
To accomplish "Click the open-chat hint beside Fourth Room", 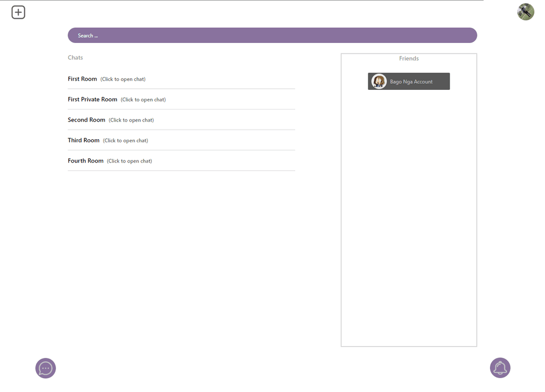I will pos(129,161).
